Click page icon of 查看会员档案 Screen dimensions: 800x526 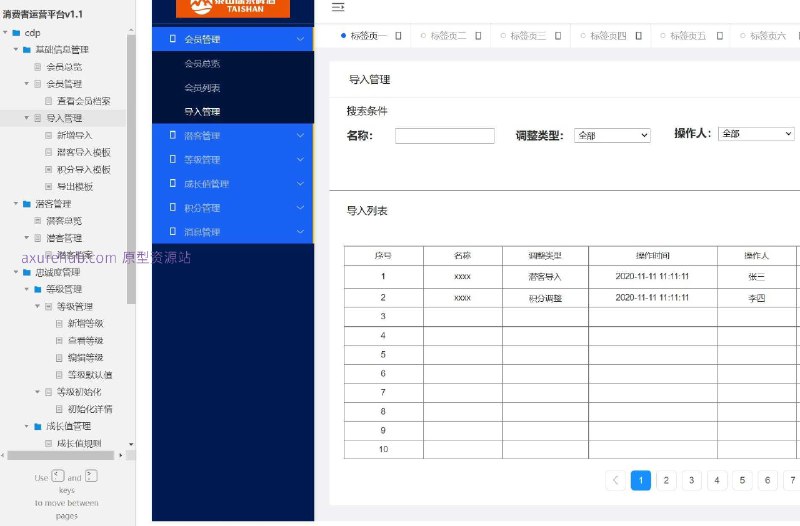[48, 101]
